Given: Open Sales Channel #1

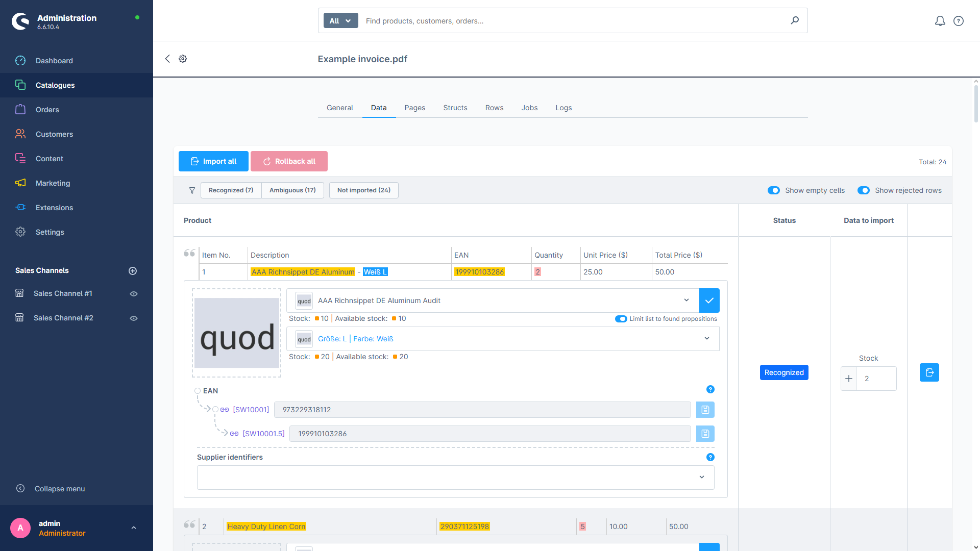Looking at the screenshot, I should click(63, 293).
